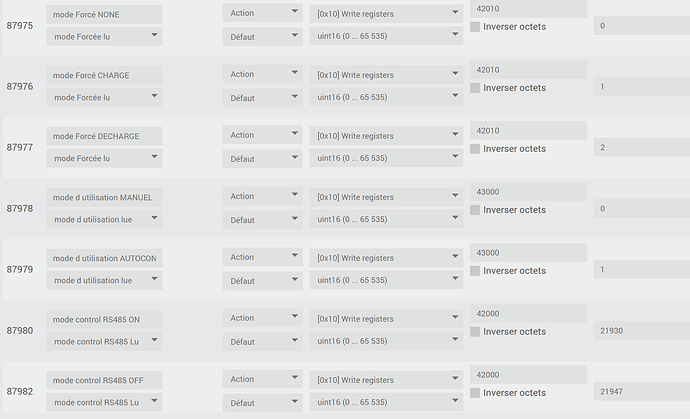Toggle Inverser octets checkbox in row 87975

click(475, 27)
